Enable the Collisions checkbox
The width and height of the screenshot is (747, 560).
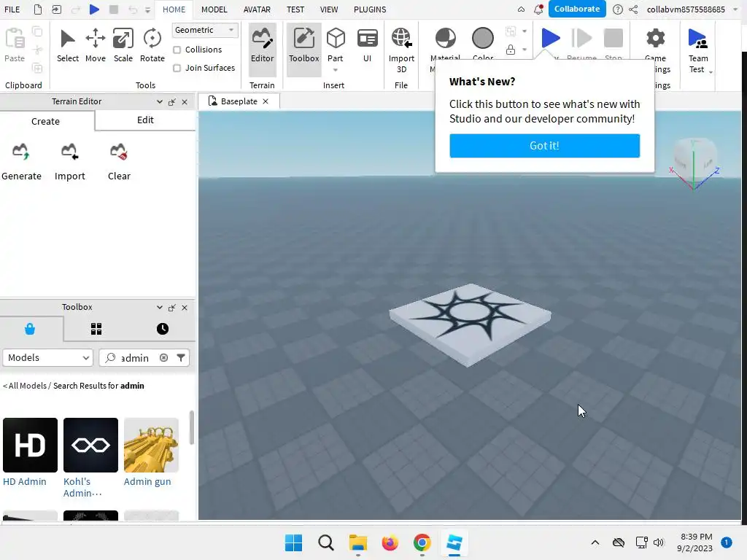click(x=177, y=50)
